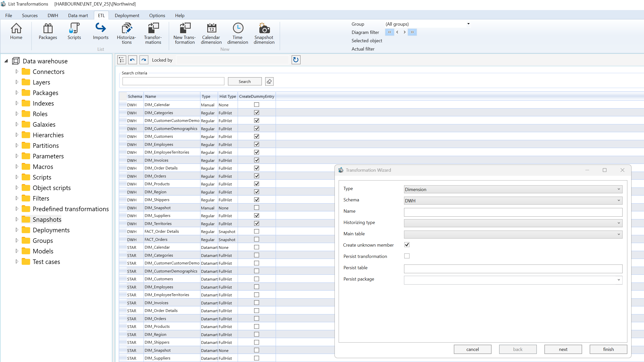Go to next diagram filter arrow
This screenshot has width=644, height=362.
click(405, 32)
